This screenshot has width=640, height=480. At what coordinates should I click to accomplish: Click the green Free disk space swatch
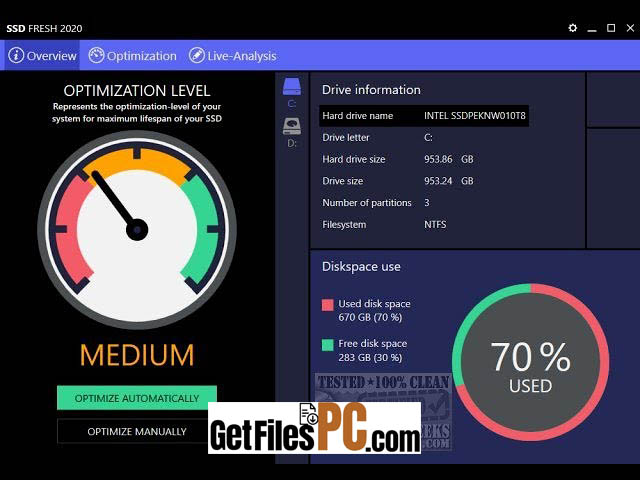tap(327, 345)
